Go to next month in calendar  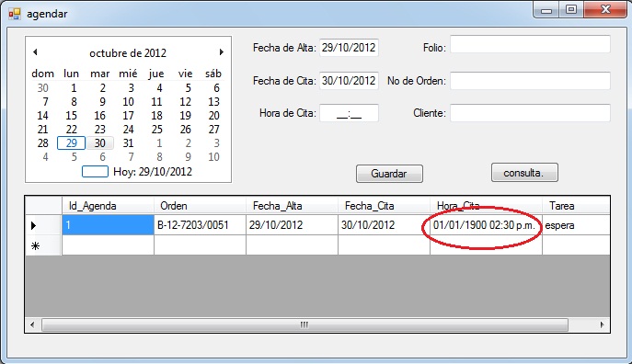pyautogui.click(x=222, y=52)
